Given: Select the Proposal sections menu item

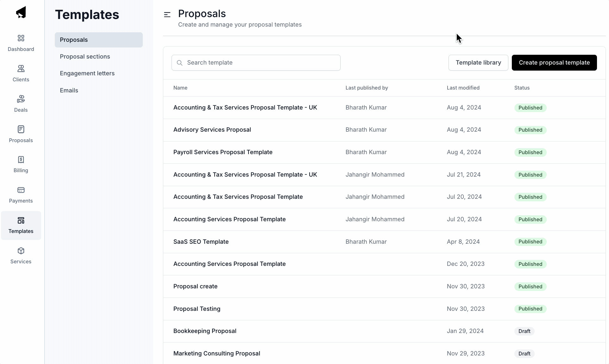Looking at the screenshot, I should (85, 56).
